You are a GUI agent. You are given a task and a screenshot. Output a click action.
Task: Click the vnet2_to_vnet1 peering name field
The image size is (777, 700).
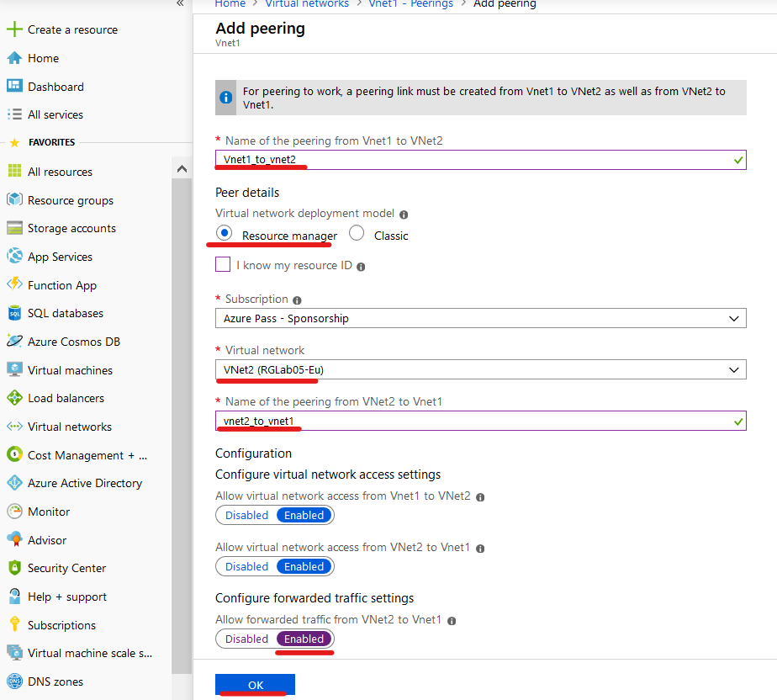[481, 421]
